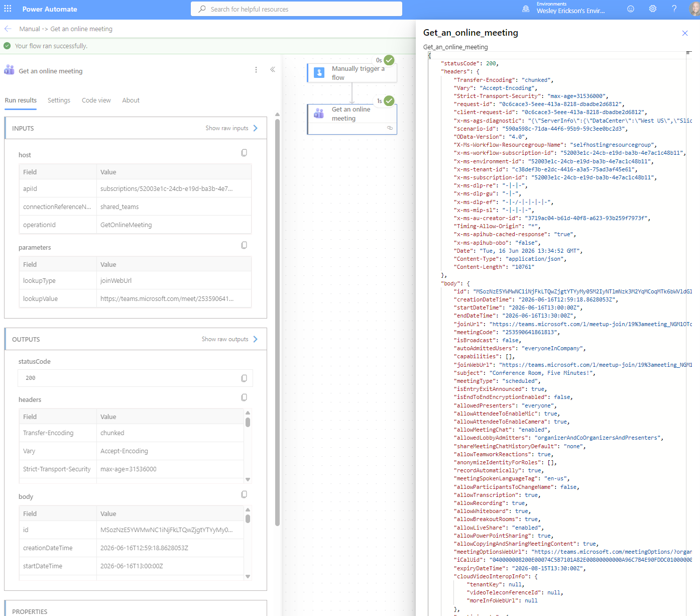Copy the statusCode value to clipboard

(244, 378)
